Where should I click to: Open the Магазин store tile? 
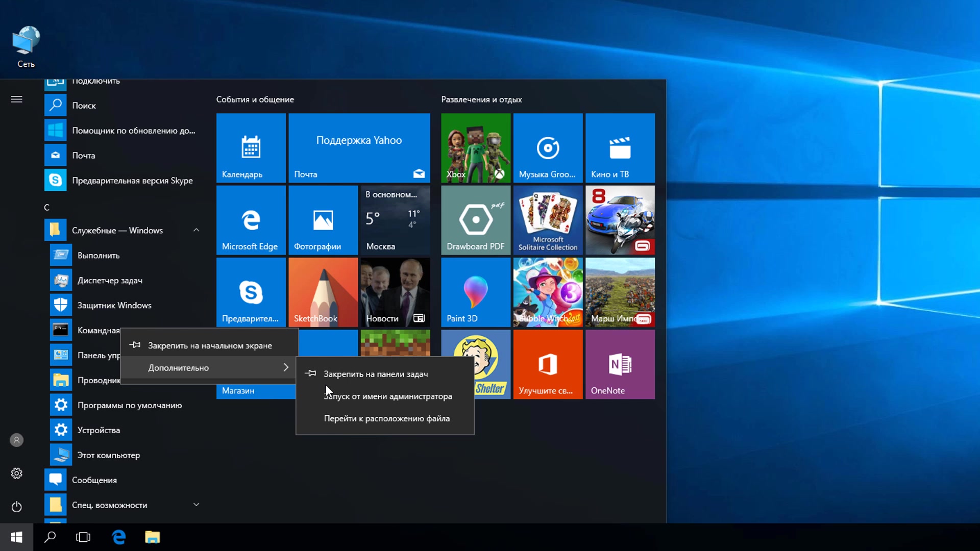[255, 391]
